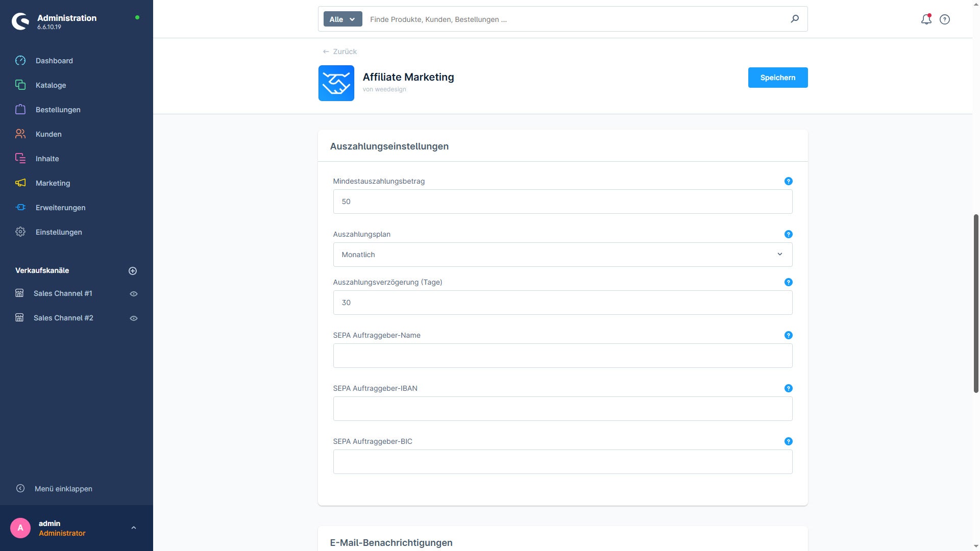
Task: Focus the Auszahlungsverzögerung days field
Action: [562, 303]
